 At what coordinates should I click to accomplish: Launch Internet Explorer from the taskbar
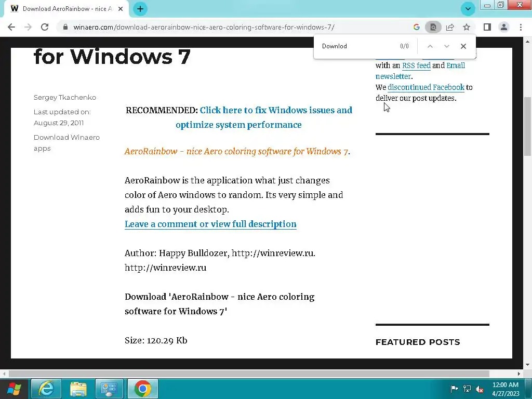pyautogui.click(x=46, y=389)
